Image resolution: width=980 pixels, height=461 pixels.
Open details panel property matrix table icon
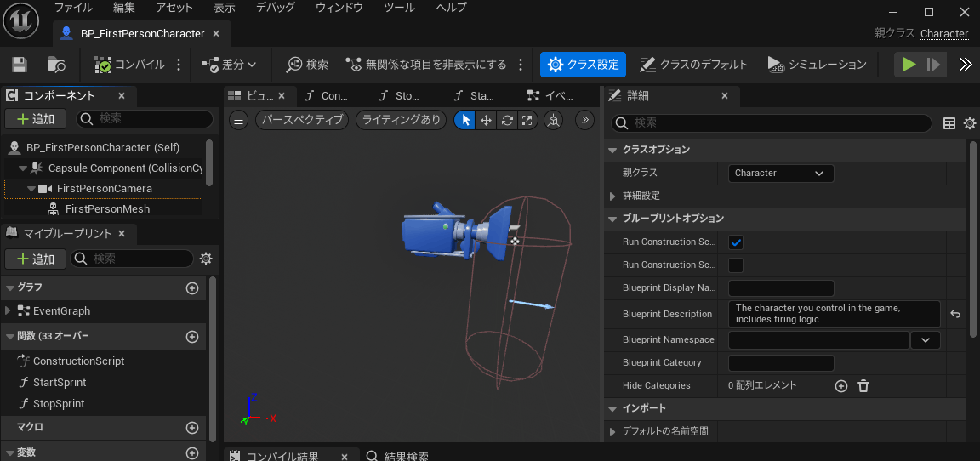click(949, 123)
